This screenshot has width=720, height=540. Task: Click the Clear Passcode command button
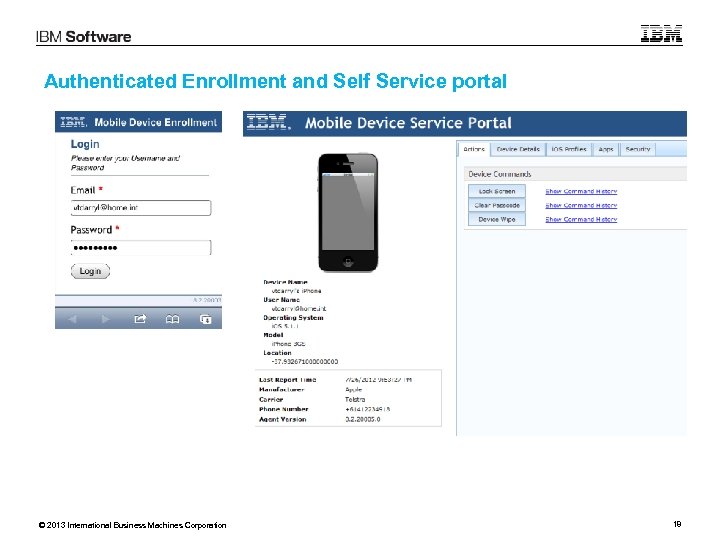click(x=497, y=205)
